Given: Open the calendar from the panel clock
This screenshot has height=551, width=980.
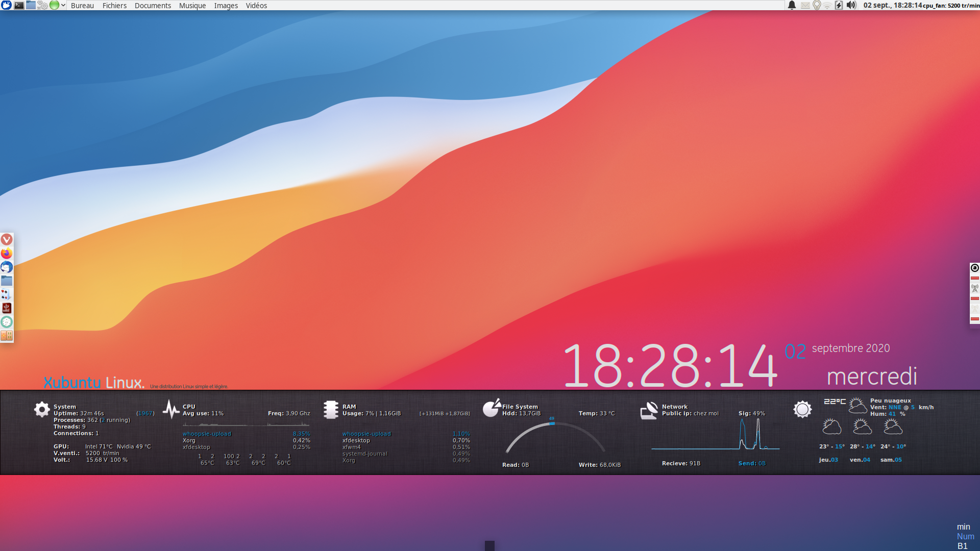Looking at the screenshot, I should tap(892, 6).
